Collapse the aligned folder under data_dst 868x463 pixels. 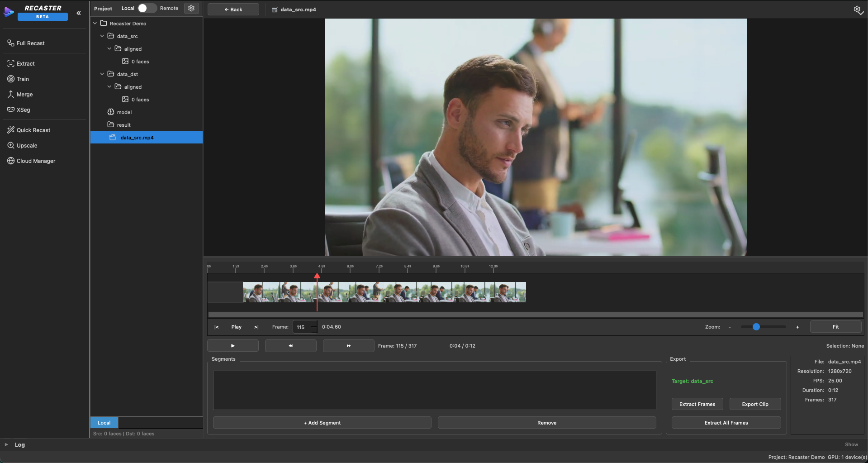click(109, 87)
